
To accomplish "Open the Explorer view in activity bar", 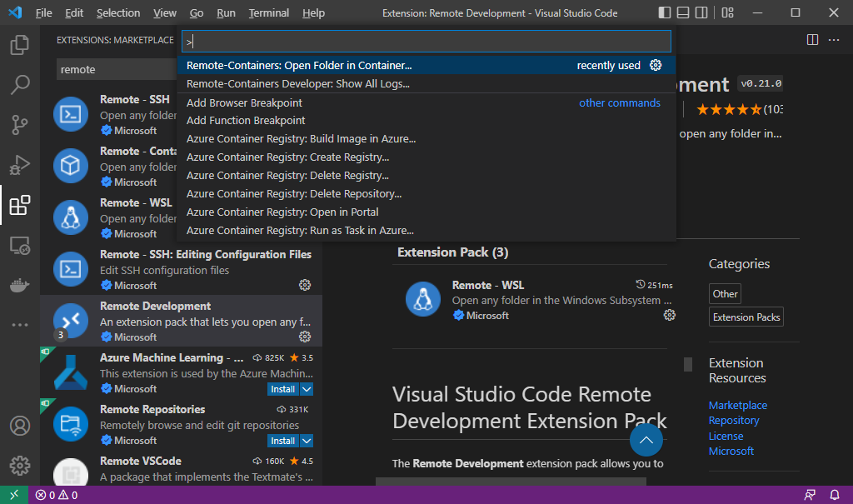I will click(x=20, y=45).
